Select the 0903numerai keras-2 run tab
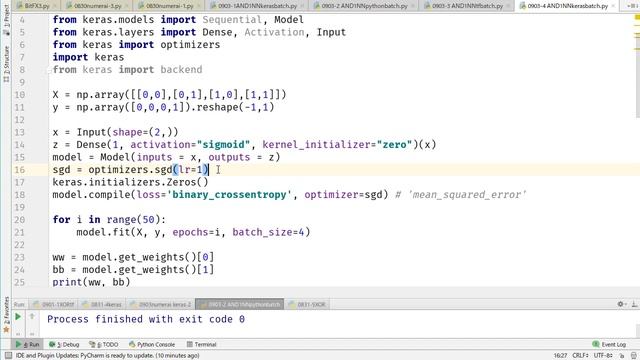Viewport: 640px width, 360px height. pos(160,304)
